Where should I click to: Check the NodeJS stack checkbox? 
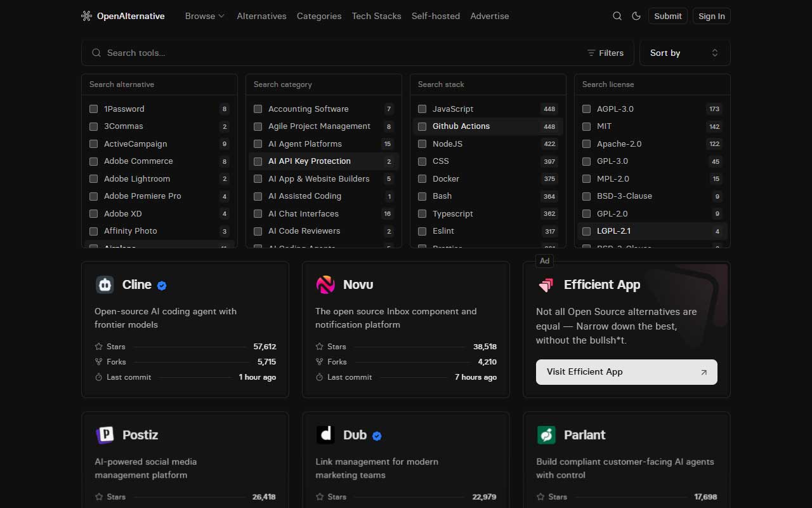tap(422, 144)
